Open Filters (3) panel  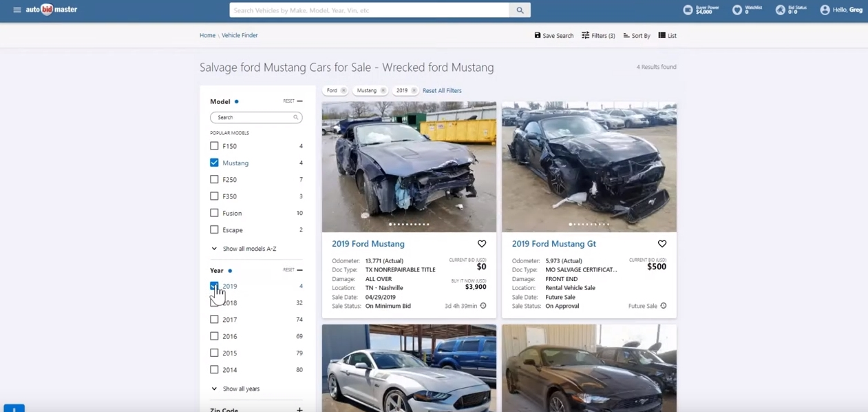(x=598, y=35)
